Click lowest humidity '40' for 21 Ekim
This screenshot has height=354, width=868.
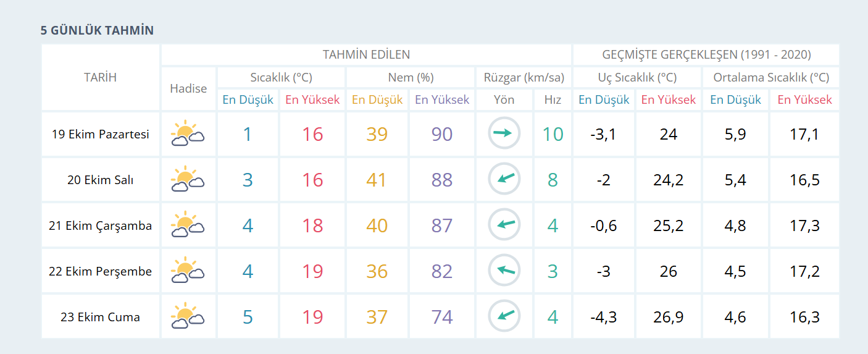(377, 225)
